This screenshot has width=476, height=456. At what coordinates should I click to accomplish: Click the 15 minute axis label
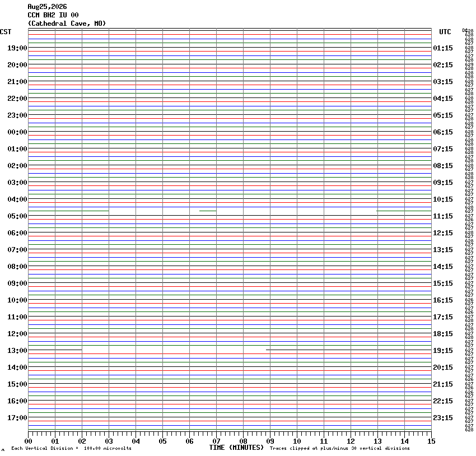[431, 441]
